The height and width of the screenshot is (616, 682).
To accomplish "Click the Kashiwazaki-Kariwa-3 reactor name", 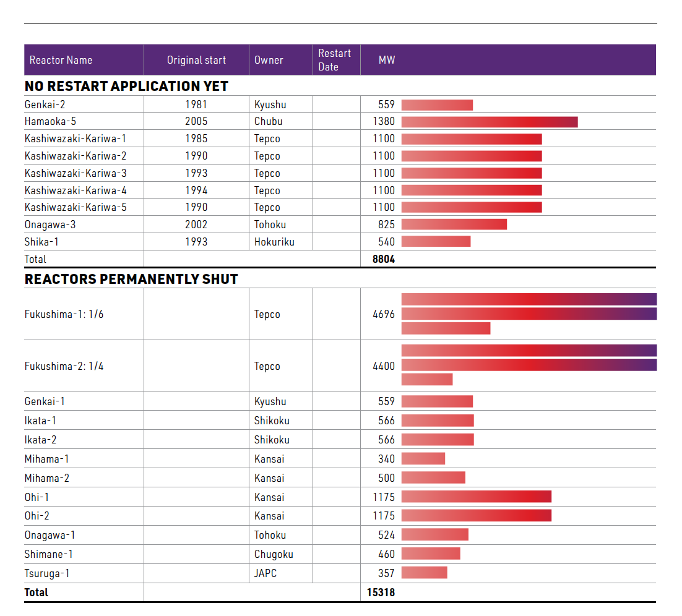I will 76,173.
